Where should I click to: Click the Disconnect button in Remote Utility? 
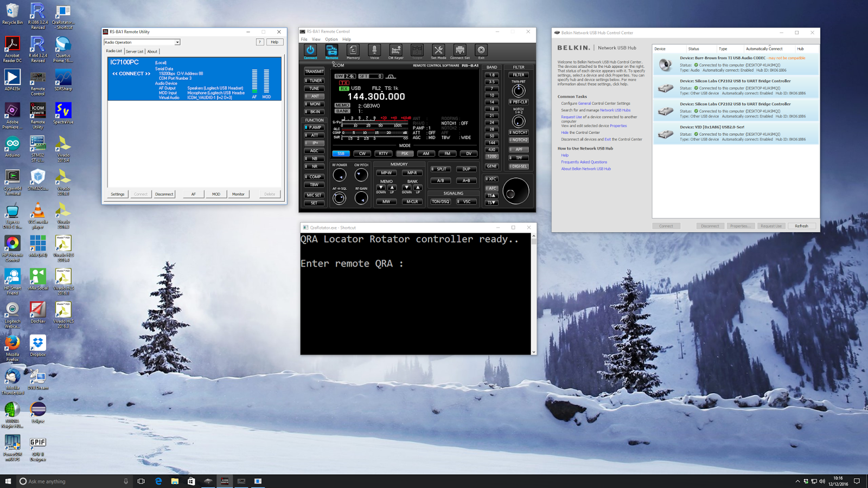click(164, 194)
